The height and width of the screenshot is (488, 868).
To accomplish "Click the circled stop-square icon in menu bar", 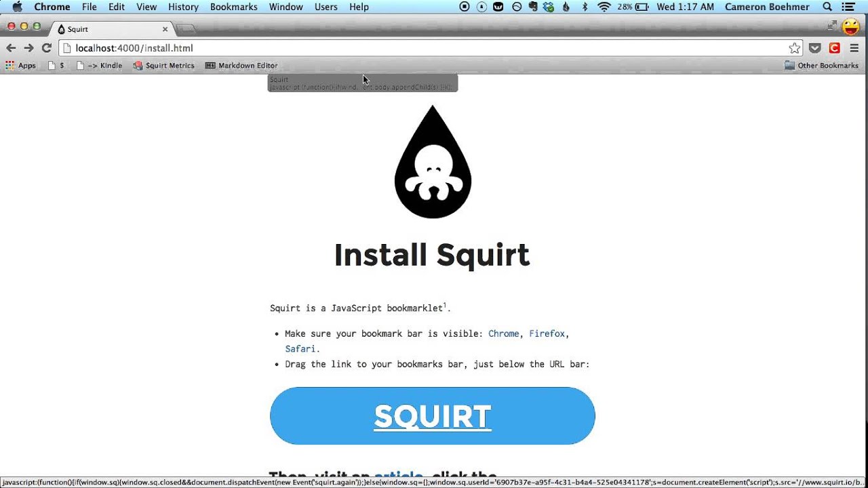I will click(x=465, y=7).
